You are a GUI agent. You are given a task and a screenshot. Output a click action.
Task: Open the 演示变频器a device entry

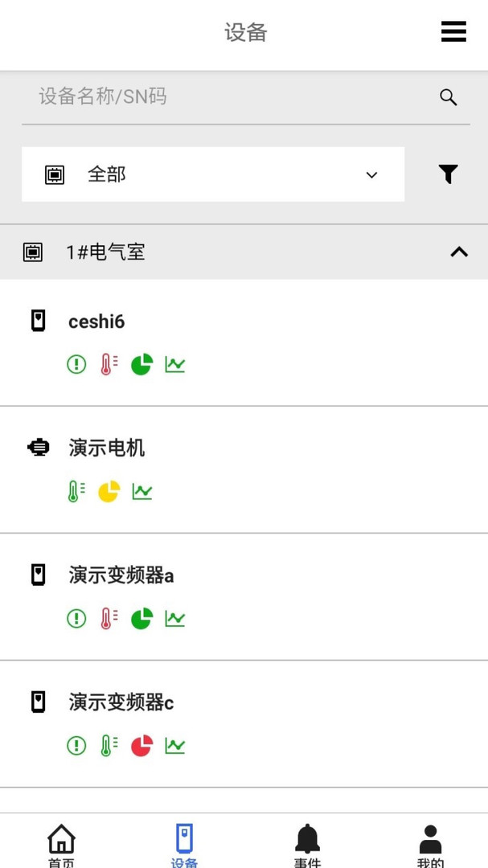pos(121,575)
